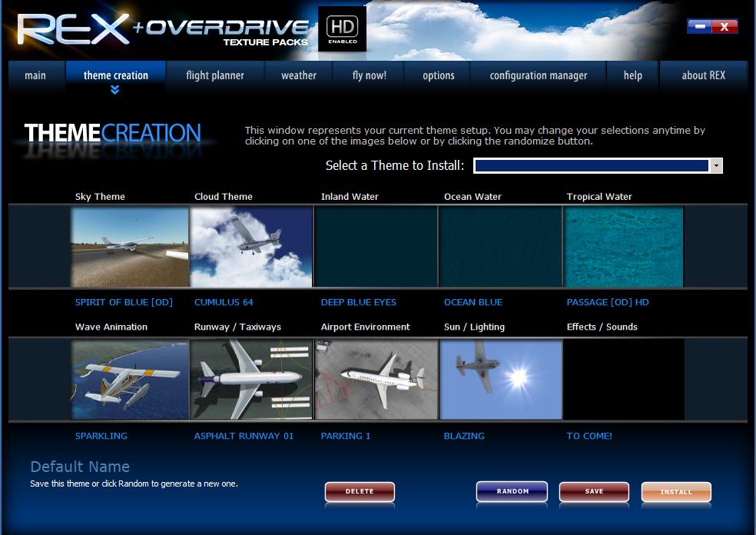
Task: Choose the Sun / Lighting thumbnail
Action: 500,380
